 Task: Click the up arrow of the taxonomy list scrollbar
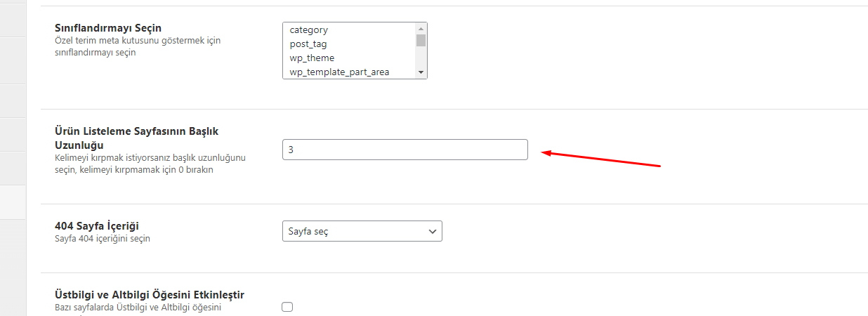pyautogui.click(x=421, y=27)
